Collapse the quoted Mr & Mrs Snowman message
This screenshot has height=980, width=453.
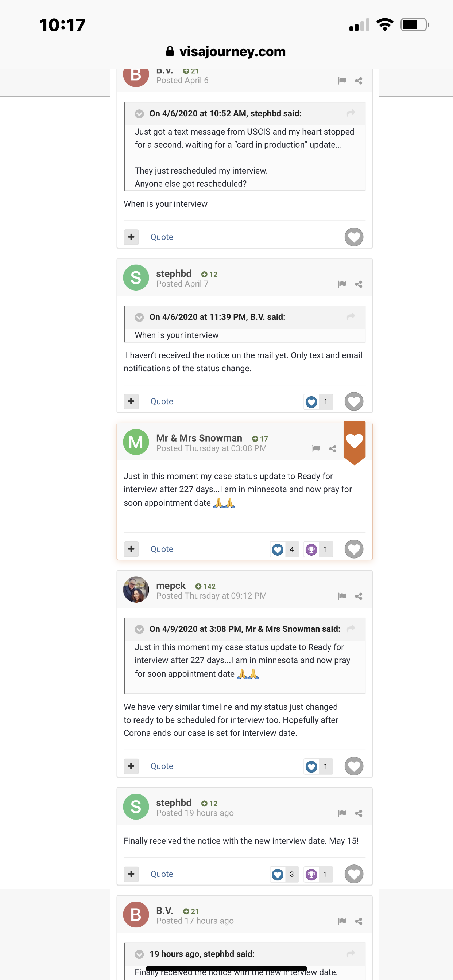point(139,629)
